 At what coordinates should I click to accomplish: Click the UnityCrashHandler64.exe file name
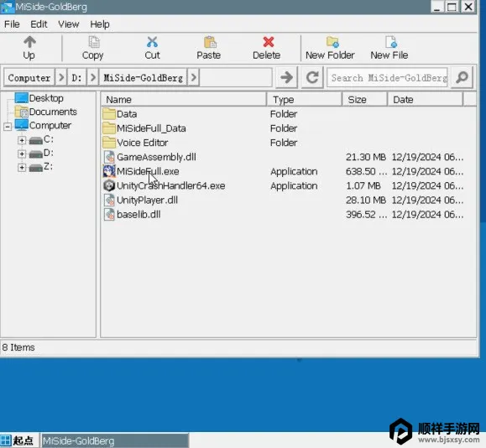pos(170,185)
